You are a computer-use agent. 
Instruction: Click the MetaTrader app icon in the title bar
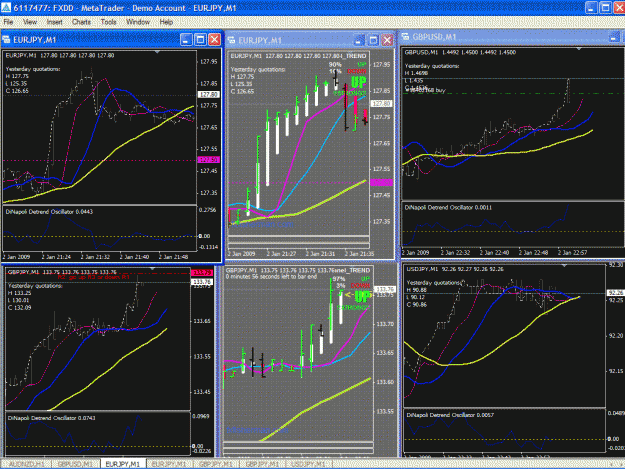pyautogui.click(x=6, y=8)
